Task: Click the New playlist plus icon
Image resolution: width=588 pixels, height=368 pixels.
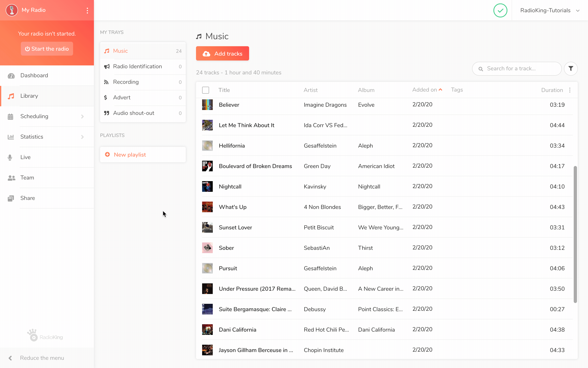Action: point(107,155)
